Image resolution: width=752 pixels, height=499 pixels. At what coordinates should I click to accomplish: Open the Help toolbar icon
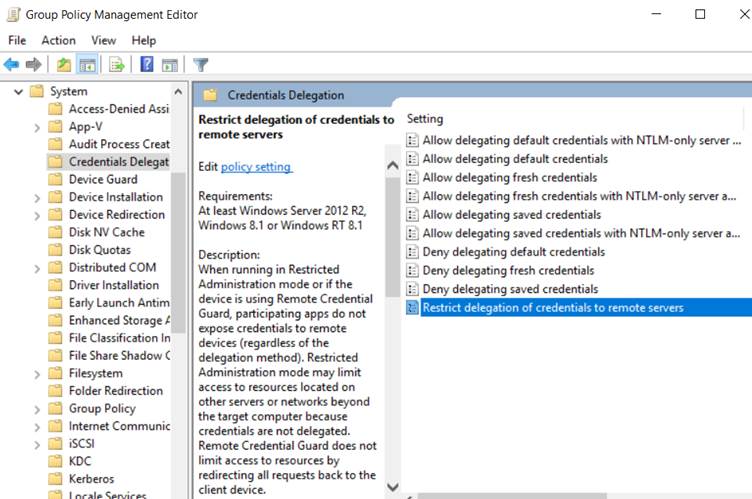point(147,64)
